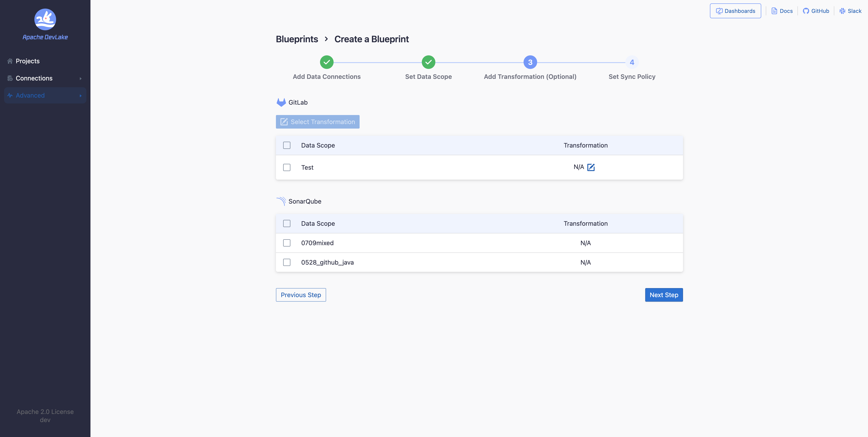Click the Projects home icon
The height and width of the screenshot is (437, 868).
tap(10, 61)
